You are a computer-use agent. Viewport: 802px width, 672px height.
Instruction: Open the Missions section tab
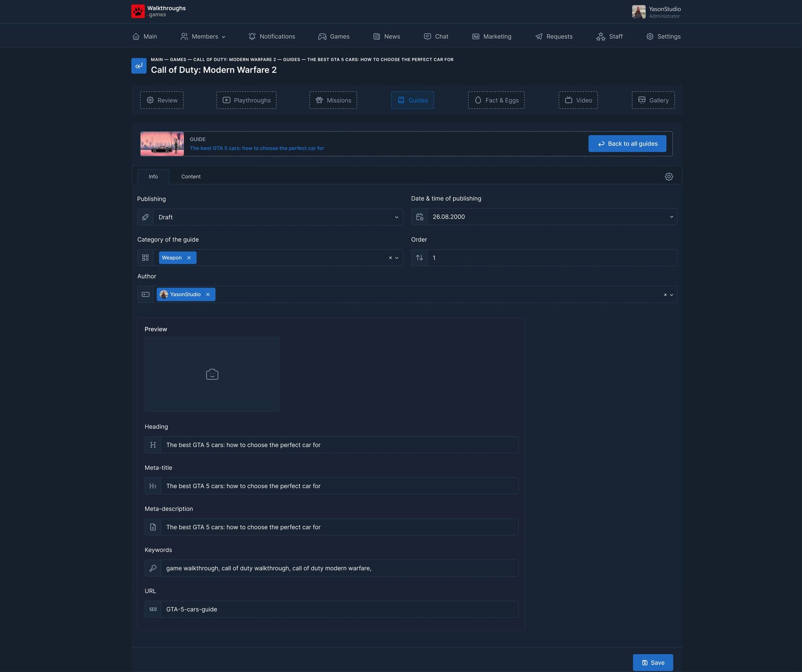pos(333,100)
